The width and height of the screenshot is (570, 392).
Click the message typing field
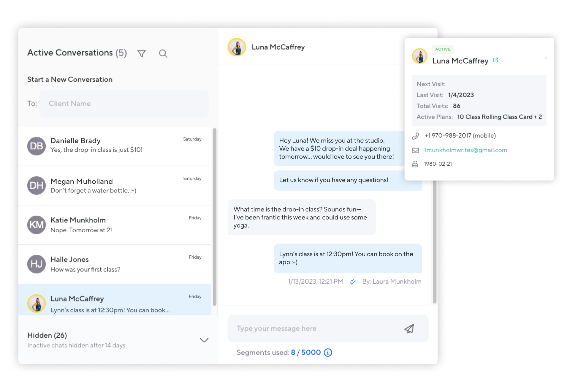coord(315,328)
